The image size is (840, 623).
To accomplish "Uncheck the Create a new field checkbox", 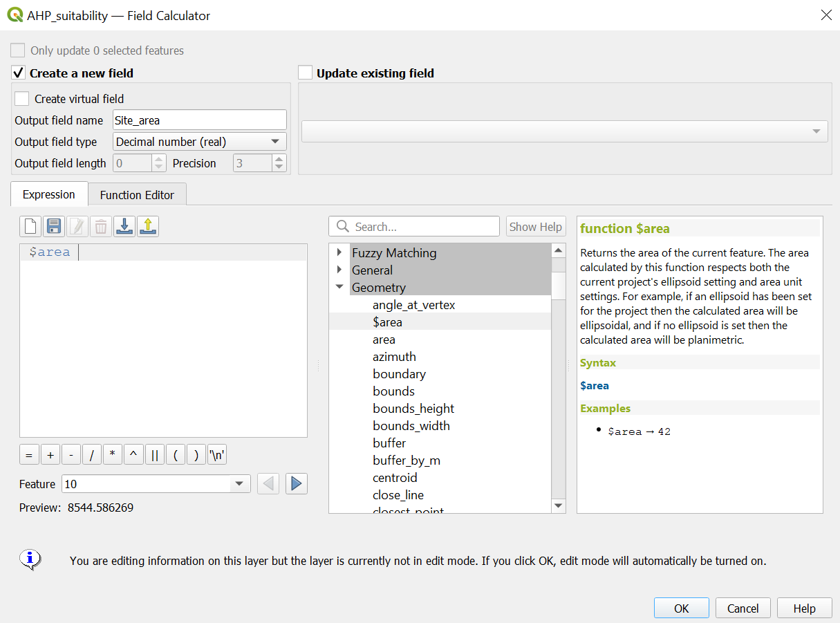I will click(19, 73).
